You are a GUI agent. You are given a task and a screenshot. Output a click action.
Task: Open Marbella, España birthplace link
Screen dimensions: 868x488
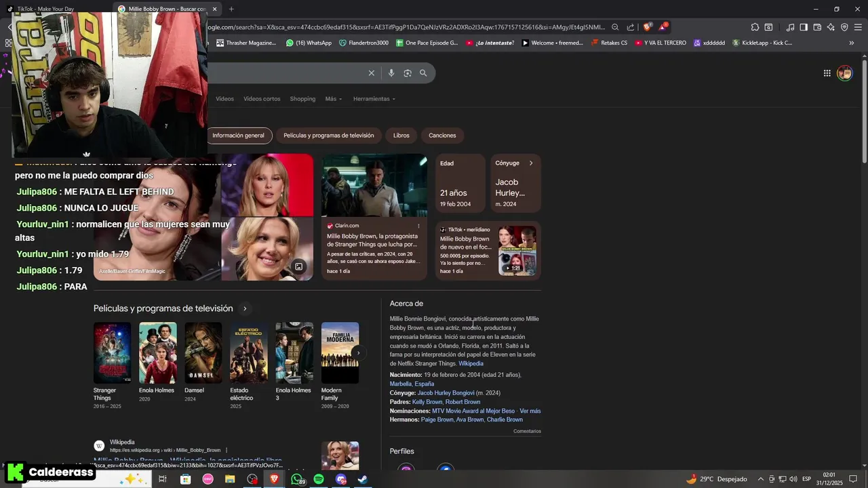412,384
